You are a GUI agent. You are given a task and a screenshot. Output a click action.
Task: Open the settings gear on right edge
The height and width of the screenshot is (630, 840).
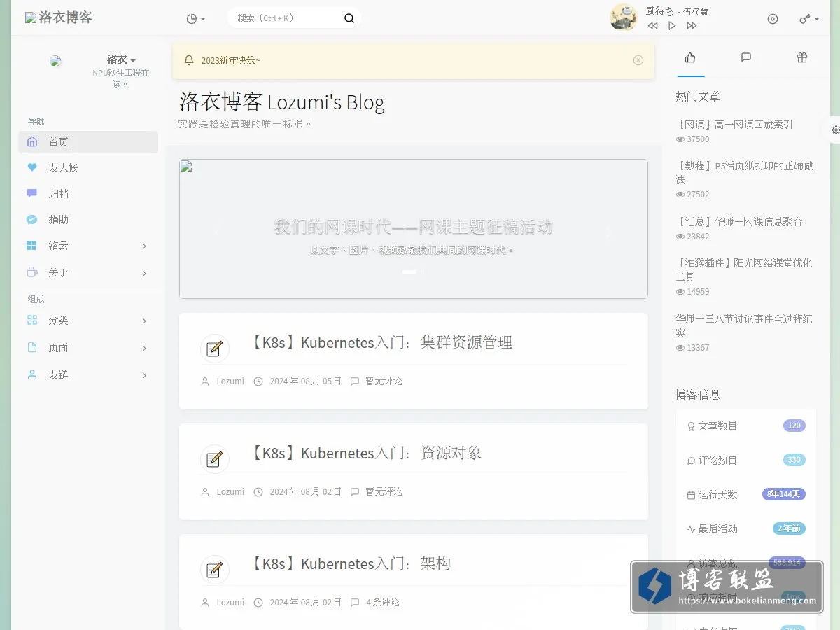pyautogui.click(x=835, y=129)
